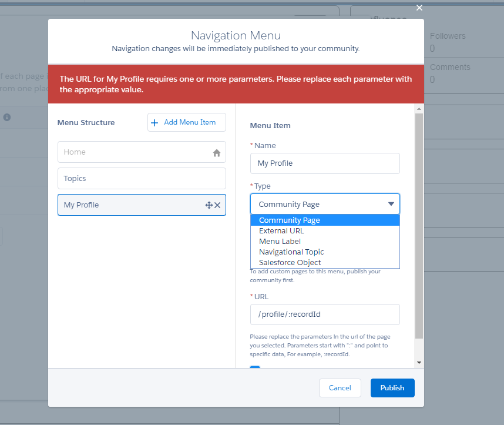Image resolution: width=504 pixels, height=425 pixels.
Task: Click the Name input field
Action: [325, 163]
